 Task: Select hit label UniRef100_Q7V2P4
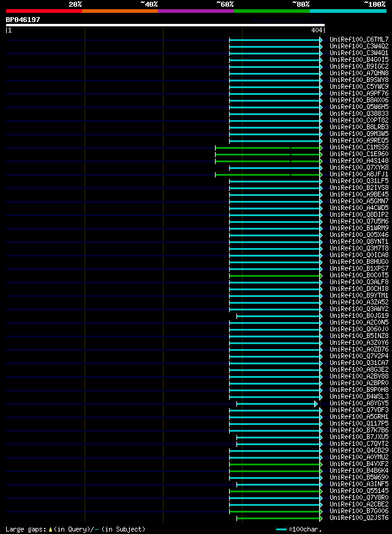coord(359,356)
